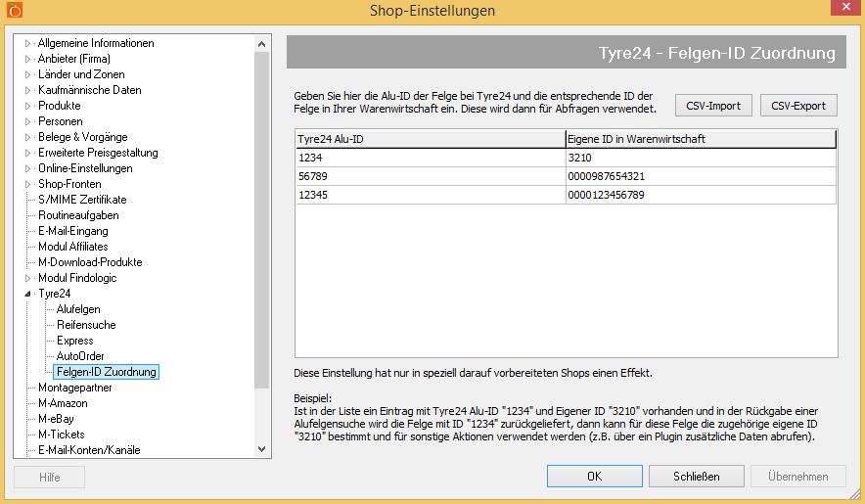Expand Modul Findologic node
Viewport: 865px width, 504px height.
click(x=27, y=278)
